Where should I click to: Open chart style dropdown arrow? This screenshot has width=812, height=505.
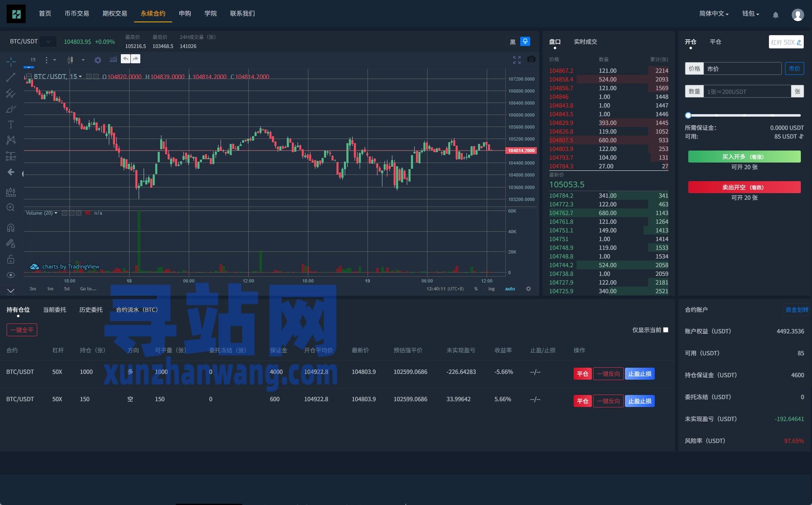coord(83,60)
